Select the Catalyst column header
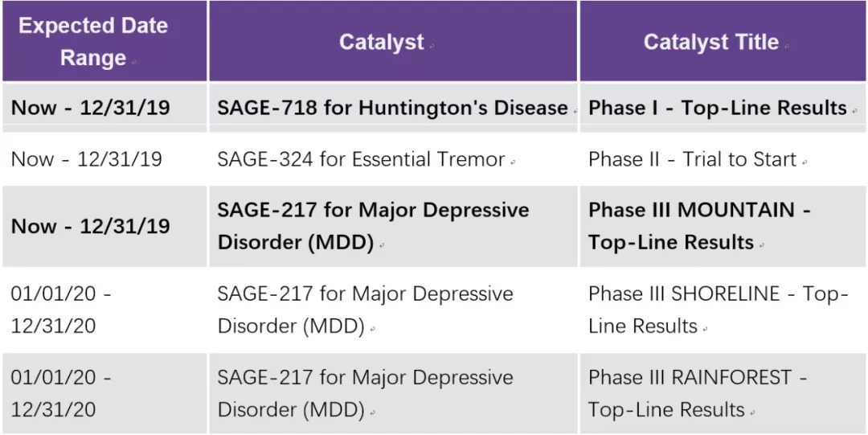The height and width of the screenshot is (435, 868). tap(381, 43)
